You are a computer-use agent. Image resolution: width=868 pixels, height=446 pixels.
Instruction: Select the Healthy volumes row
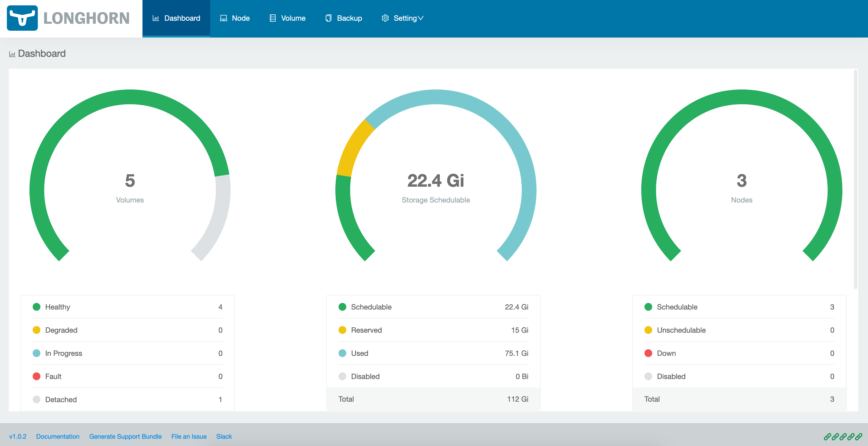pyautogui.click(x=127, y=307)
